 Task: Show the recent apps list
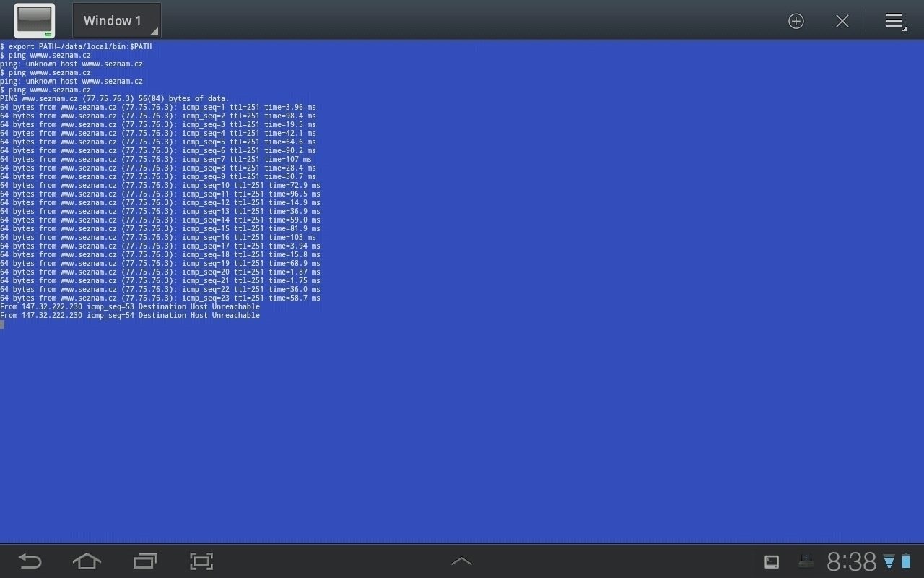(x=144, y=561)
